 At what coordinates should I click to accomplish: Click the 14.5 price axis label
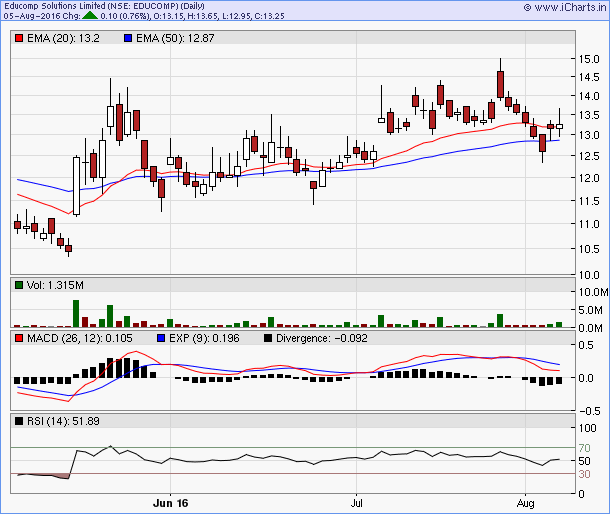click(x=589, y=77)
